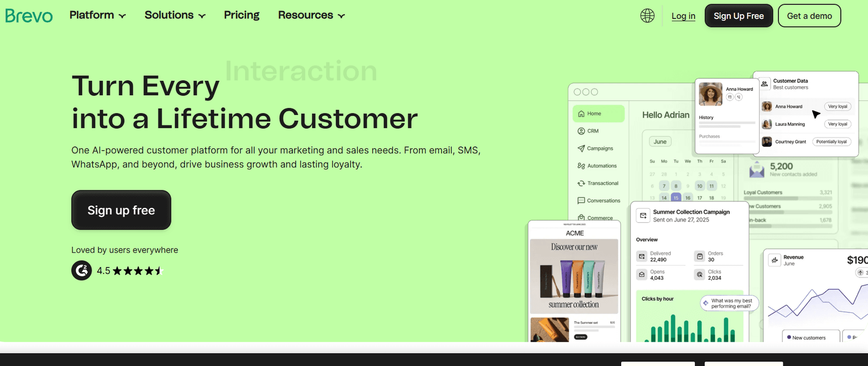Click the Log in link

[x=683, y=16]
